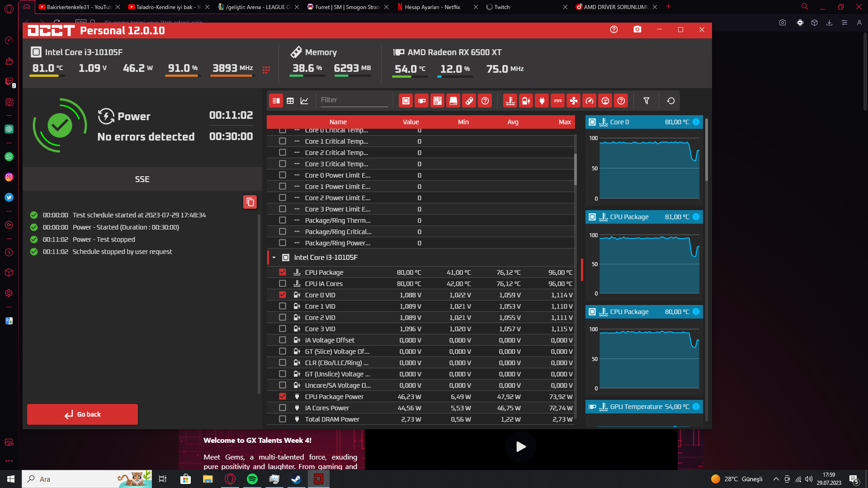Screen dimensions: 868x488
Task: Collapse the Intel Core i3-10105F sensor group
Action: point(274,258)
